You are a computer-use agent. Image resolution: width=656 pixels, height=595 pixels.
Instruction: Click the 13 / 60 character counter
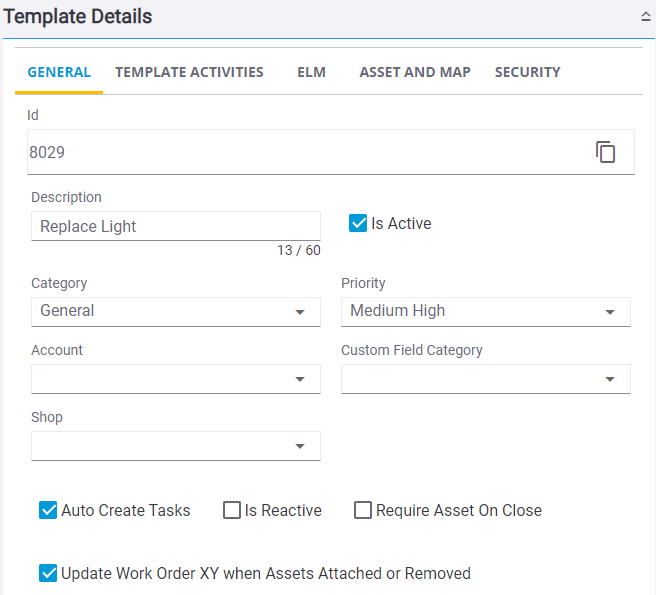[x=299, y=250]
